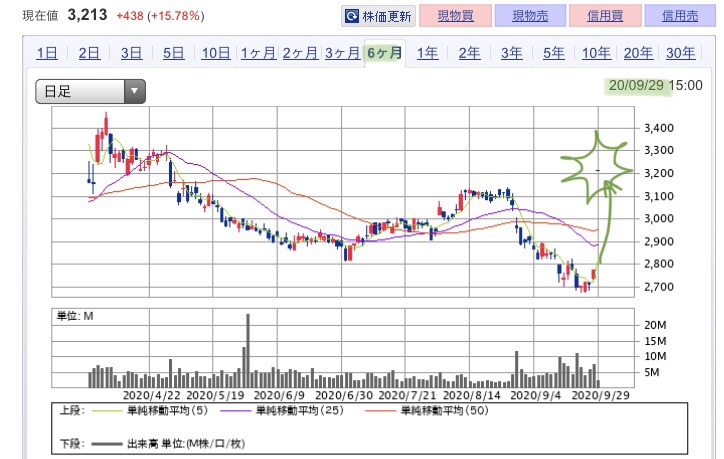Image resolution: width=724 pixels, height=459 pixels.
Task: Switch to the 3ヶ月 period tab
Action: coord(343,53)
